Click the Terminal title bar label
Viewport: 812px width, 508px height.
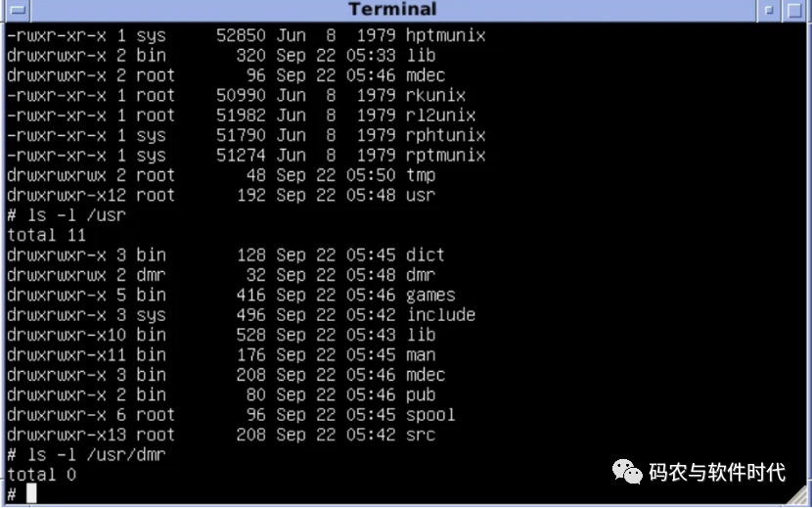tap(392, 10)
